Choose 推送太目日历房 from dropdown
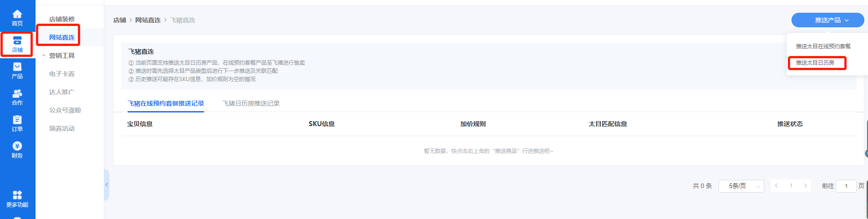The width and height of the screenshot is (868, 219). tap(815, 63)
